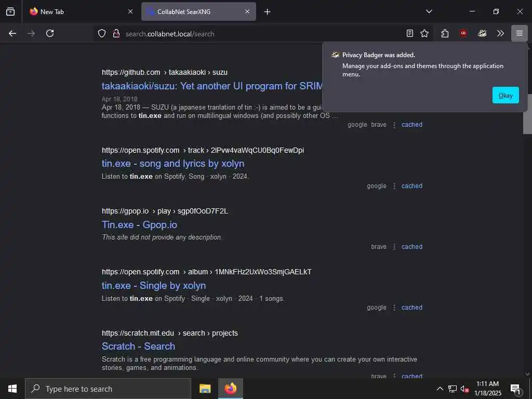Open the muted volume tray icon
Viewport: 532px width, 399px height.
coord(464,389)
